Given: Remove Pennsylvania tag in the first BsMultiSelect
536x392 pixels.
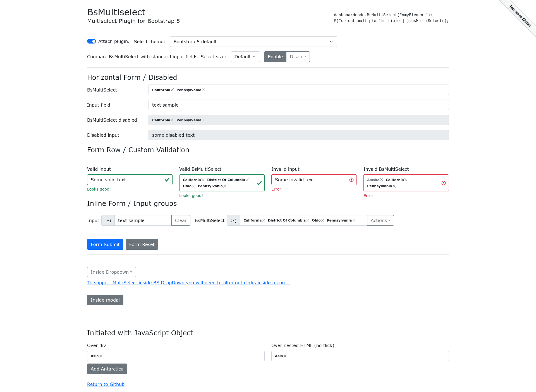Looking at the screenshot, I should tap(204, 90).
